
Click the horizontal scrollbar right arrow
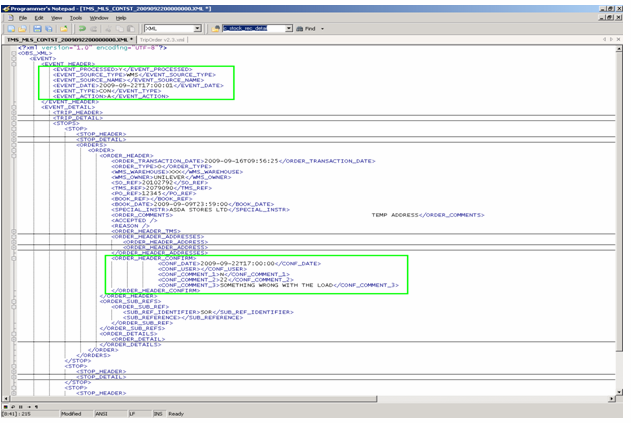[612, 398]
